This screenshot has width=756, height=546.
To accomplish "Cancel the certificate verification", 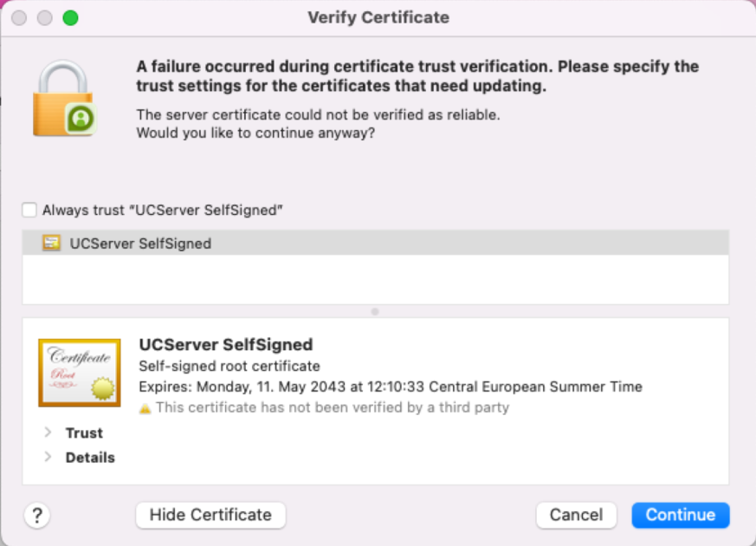I will click(x=576, y=515).
